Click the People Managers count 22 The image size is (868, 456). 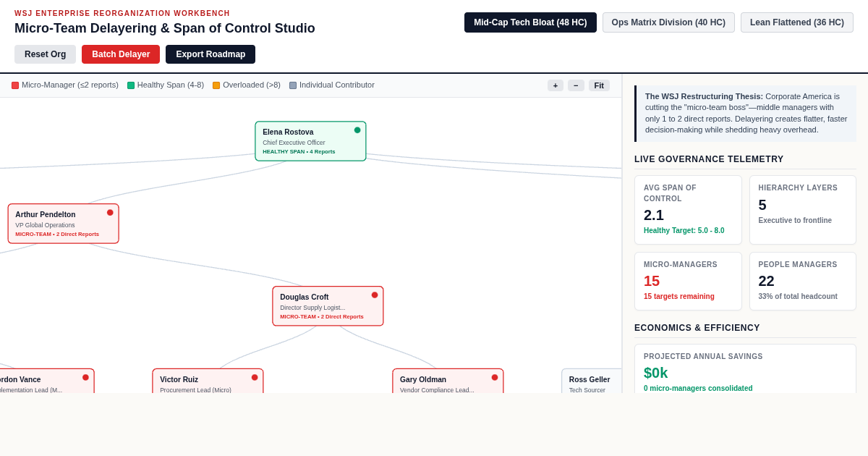point(767,281)
